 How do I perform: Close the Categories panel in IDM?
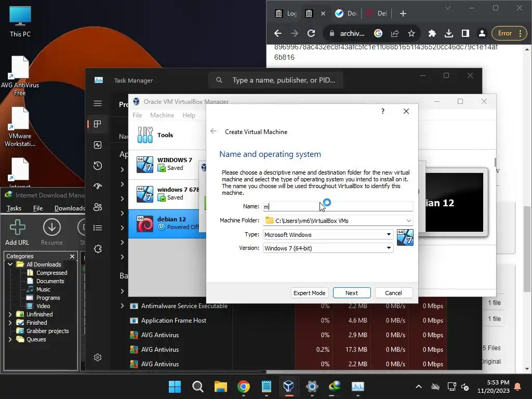72,256
